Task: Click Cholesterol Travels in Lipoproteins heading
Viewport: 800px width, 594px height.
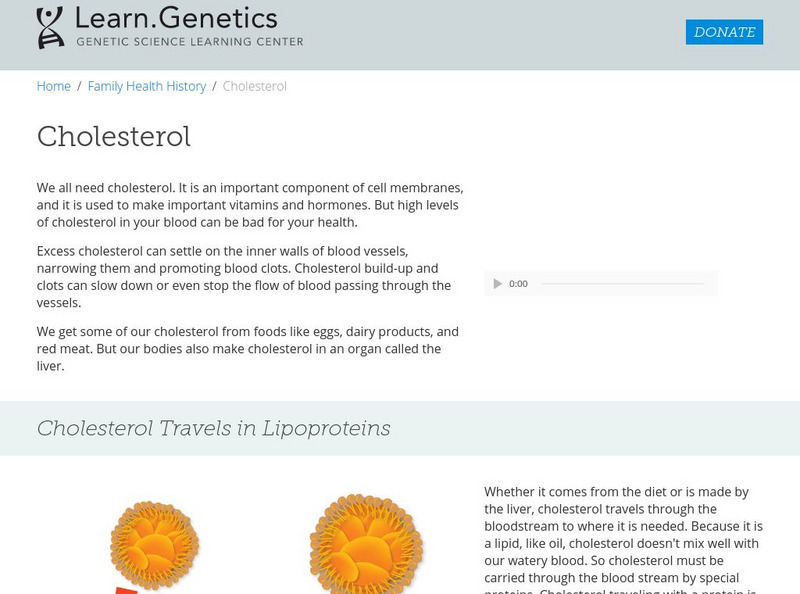Action: tap(214, 429)
